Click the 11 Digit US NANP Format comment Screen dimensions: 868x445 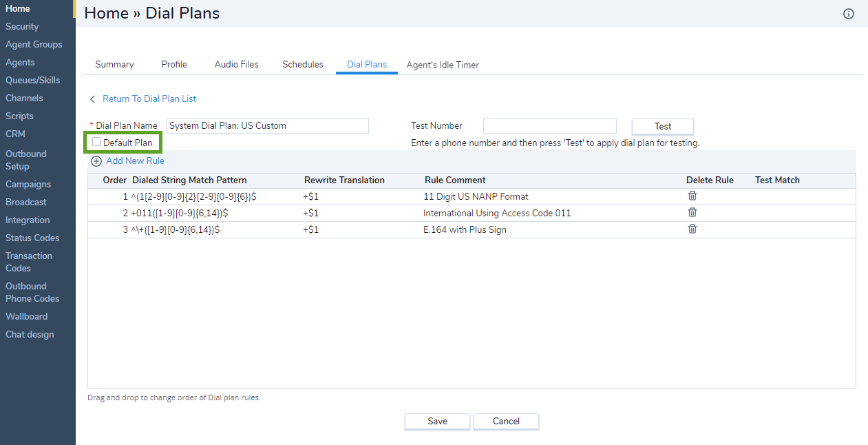(x=476, y=196)
